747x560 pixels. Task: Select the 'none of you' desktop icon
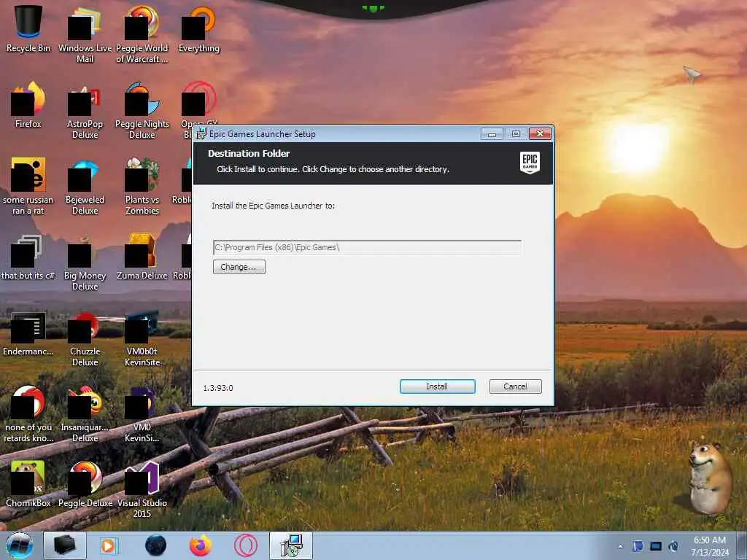point(28,414)
